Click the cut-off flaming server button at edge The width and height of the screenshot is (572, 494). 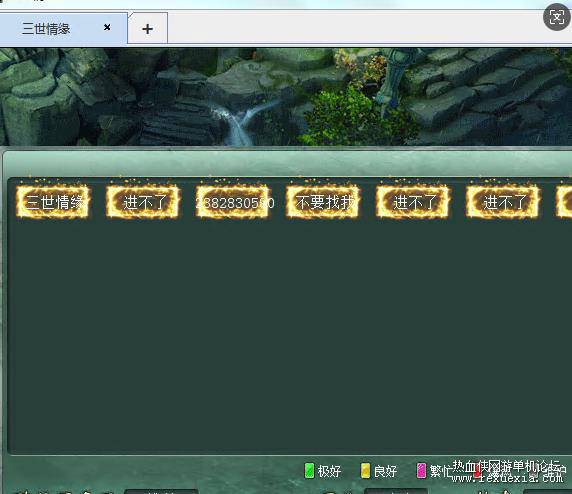[x=564, y=202]
